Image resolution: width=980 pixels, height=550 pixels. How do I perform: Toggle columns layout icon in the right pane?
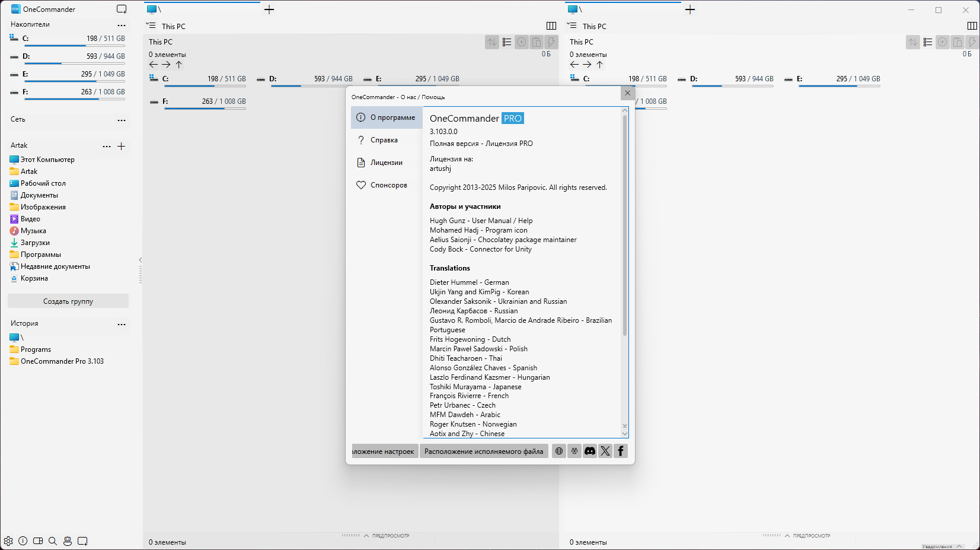[x=972, y=26]
